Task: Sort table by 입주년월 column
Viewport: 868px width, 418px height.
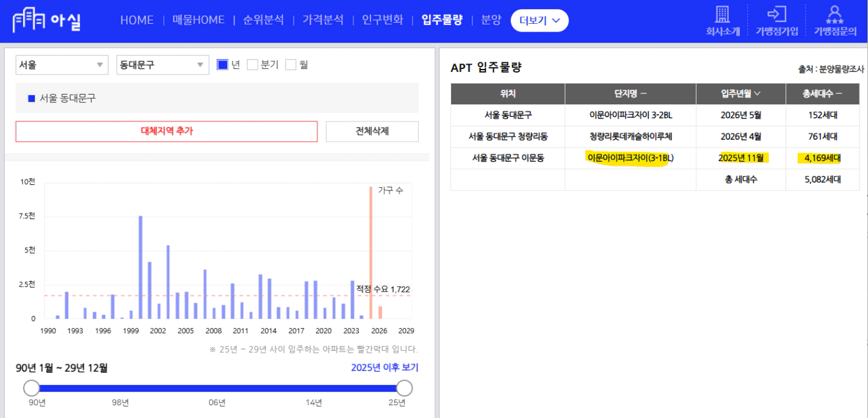Action: click(x=740, y=93)
